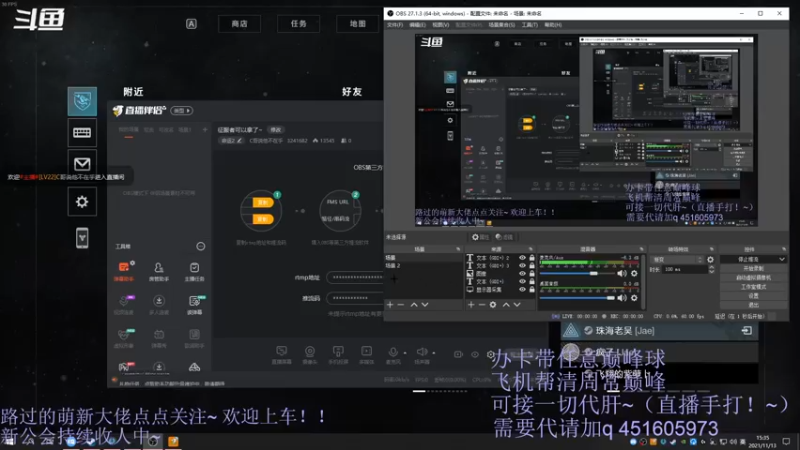Click the 启动虚拟摄像机 button
The height and width of the screenshot is (450, 800).
[x=754, y=278]
